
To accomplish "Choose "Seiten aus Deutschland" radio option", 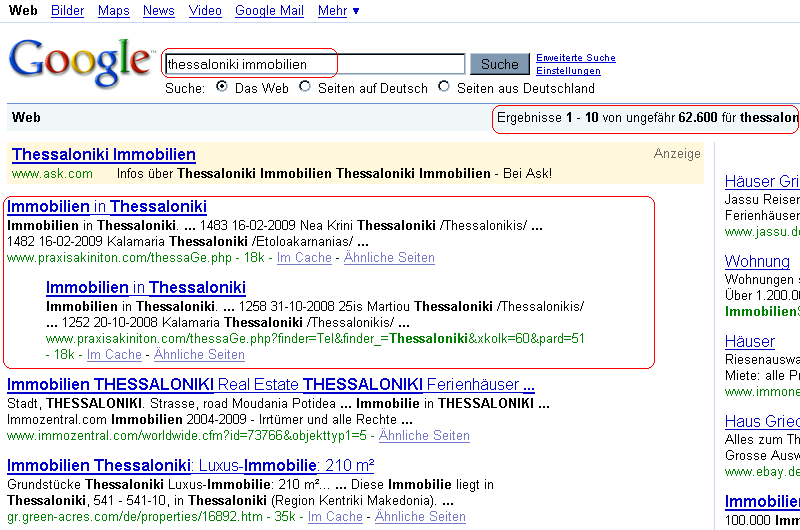I will pos(444,87).
